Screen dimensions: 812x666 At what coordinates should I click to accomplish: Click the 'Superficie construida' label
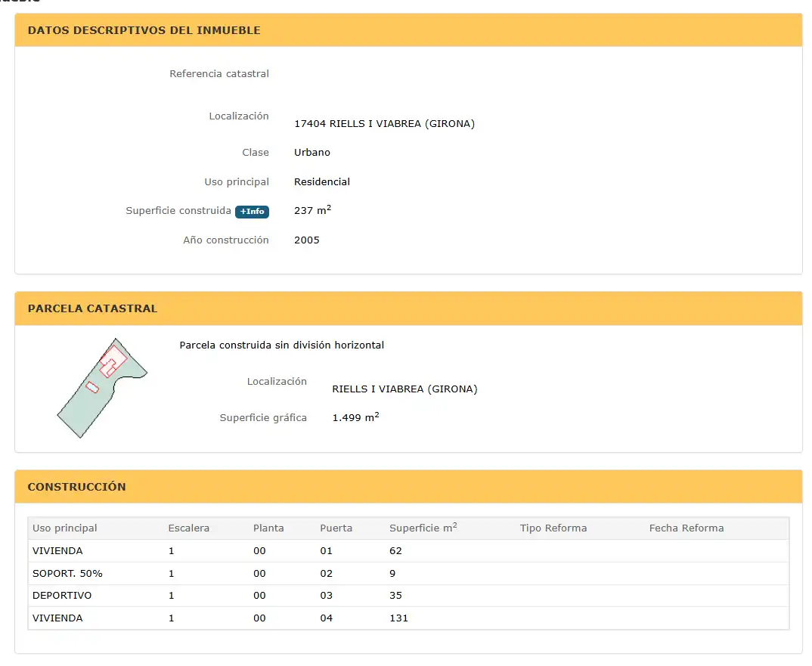pyautogui.click(x=178, y=211)
